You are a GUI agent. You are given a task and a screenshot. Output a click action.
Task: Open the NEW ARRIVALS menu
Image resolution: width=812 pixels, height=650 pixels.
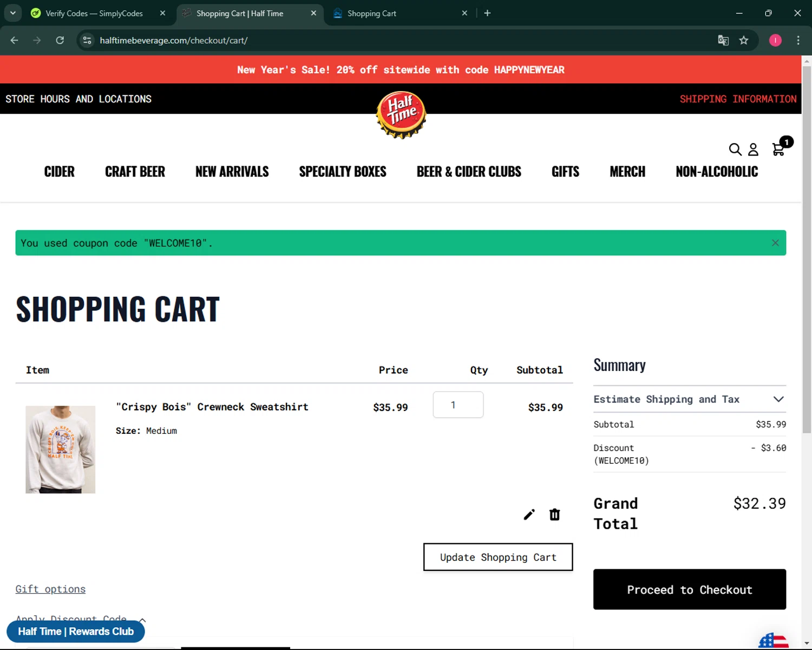pyautogui.click(x=232, y=172)
